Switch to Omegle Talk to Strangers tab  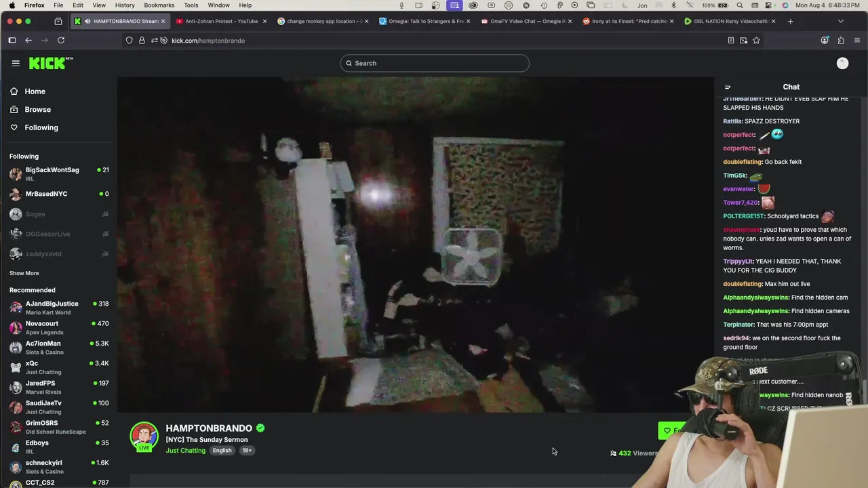click(425, 21)
